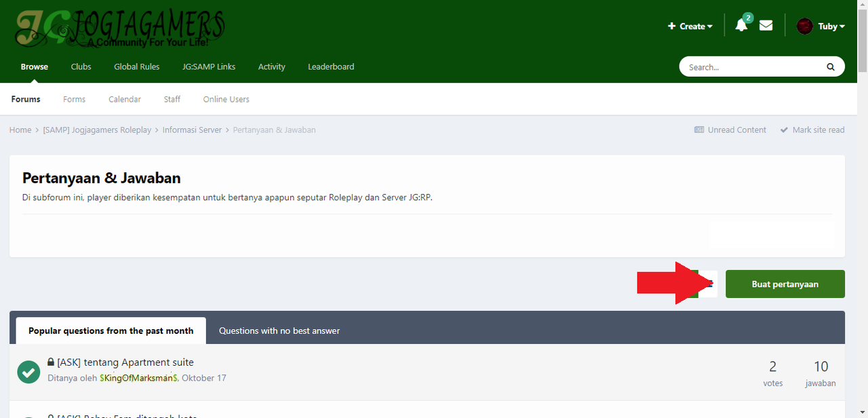Select the Forums sub-navigation tab
Viewport: 868px width, 418px height.
pos(26,99)
